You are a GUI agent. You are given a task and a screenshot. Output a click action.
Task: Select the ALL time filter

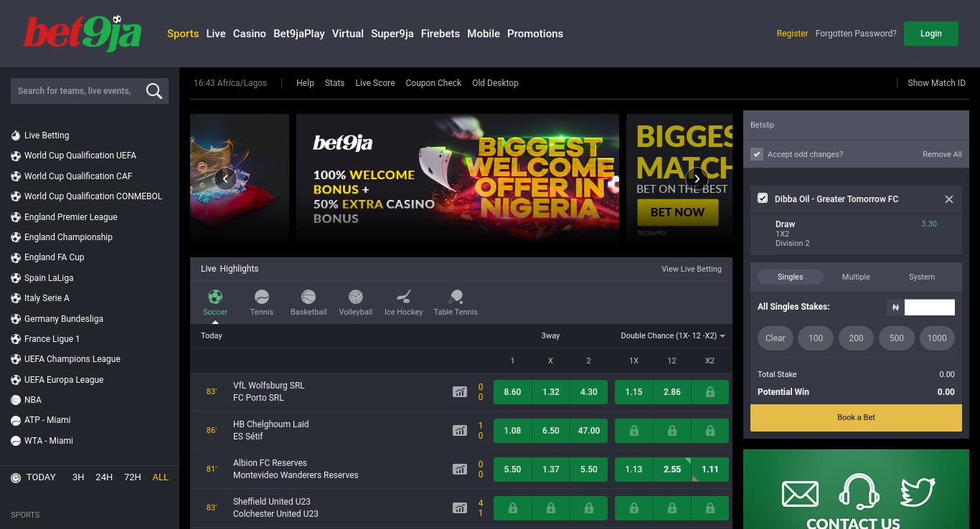click(x=161, y=477)
